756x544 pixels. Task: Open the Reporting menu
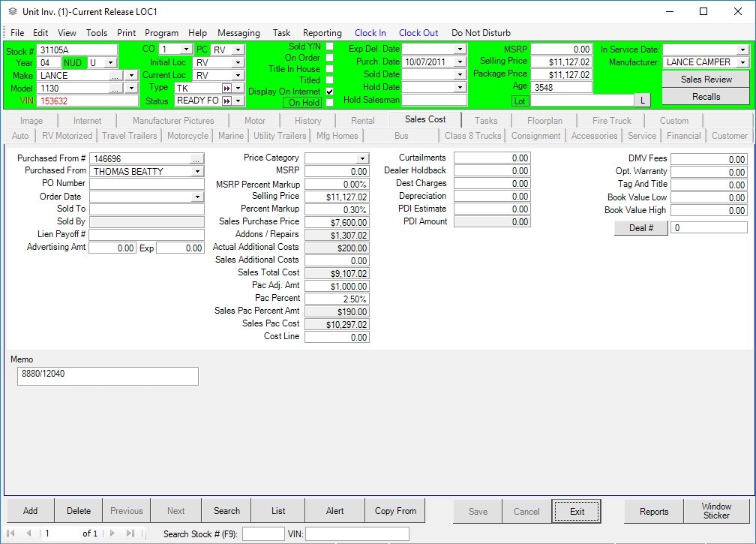[x=322, y=33]
